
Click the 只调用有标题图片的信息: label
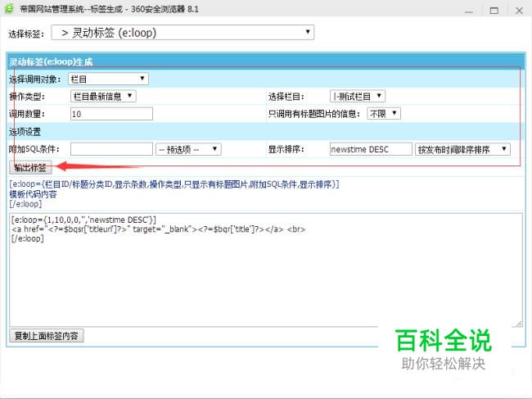tap(313, 114)
